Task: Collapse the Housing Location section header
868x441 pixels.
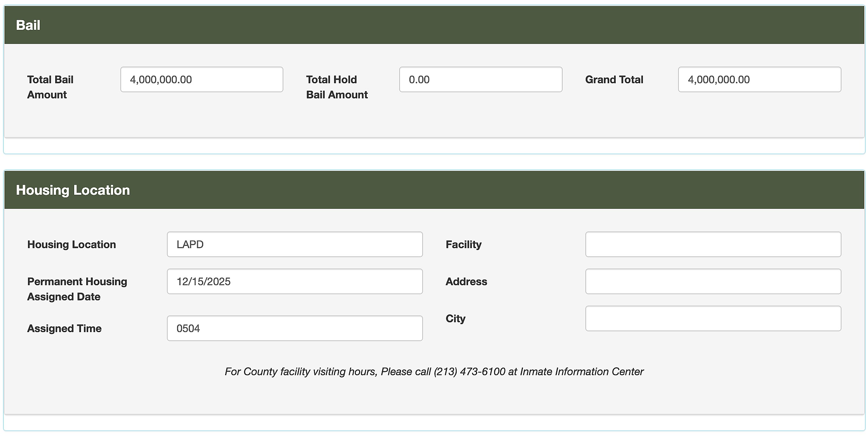Action: click(x=73, y=190)
